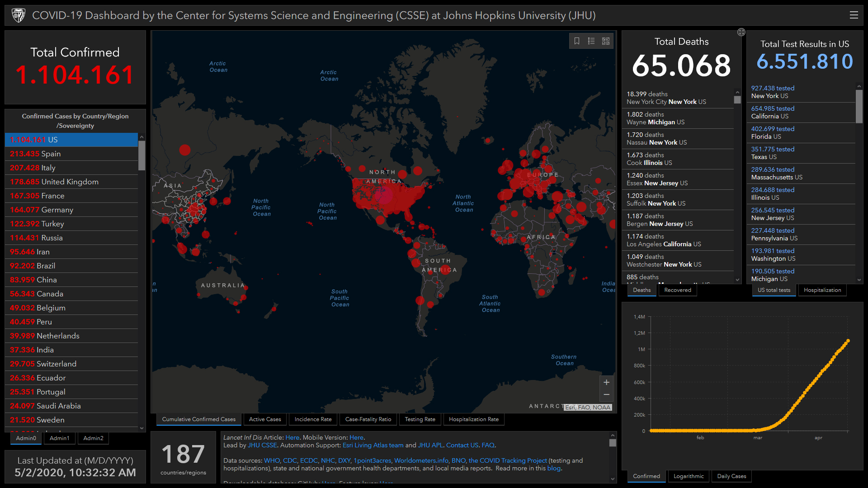868x488 pixels.
Task: Open the Mobile Version Here link
Action: click(x=356, y=437)
